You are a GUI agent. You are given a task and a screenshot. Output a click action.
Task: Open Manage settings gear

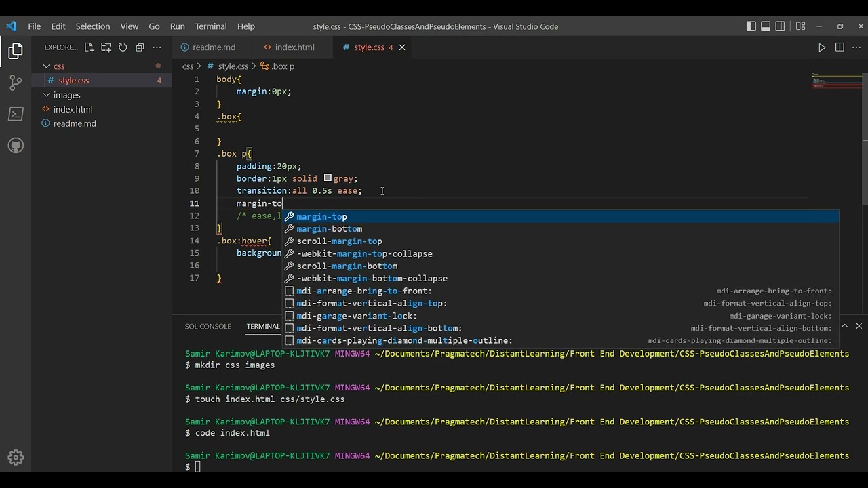16,457
